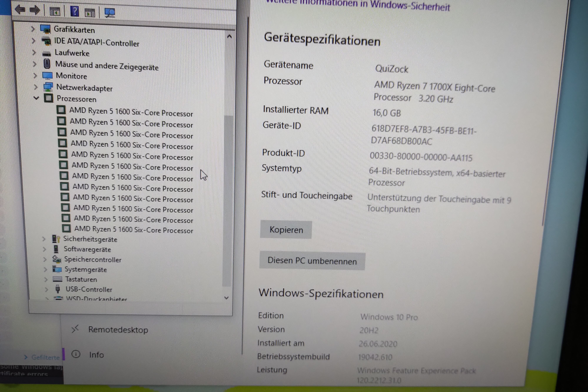
Task: Expand Mäuse und andere Zeigegeräte
Action: pos(34,64)
